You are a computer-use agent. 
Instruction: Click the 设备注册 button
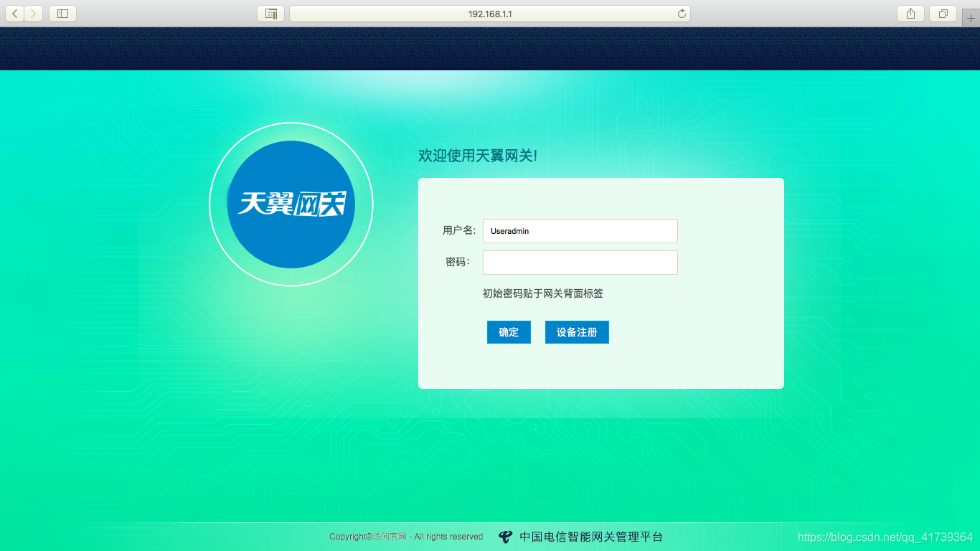pyautogui.click(x=577, y=332)
